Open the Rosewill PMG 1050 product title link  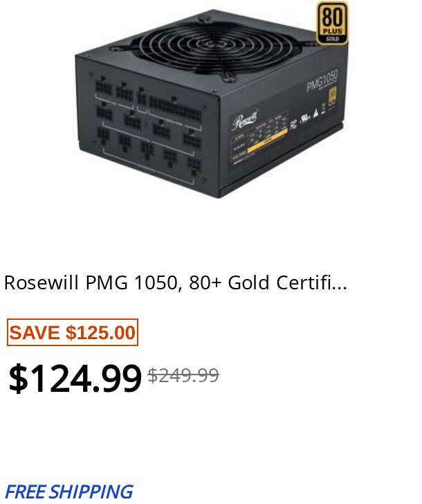pyautogui.click(x=175, y=283)
